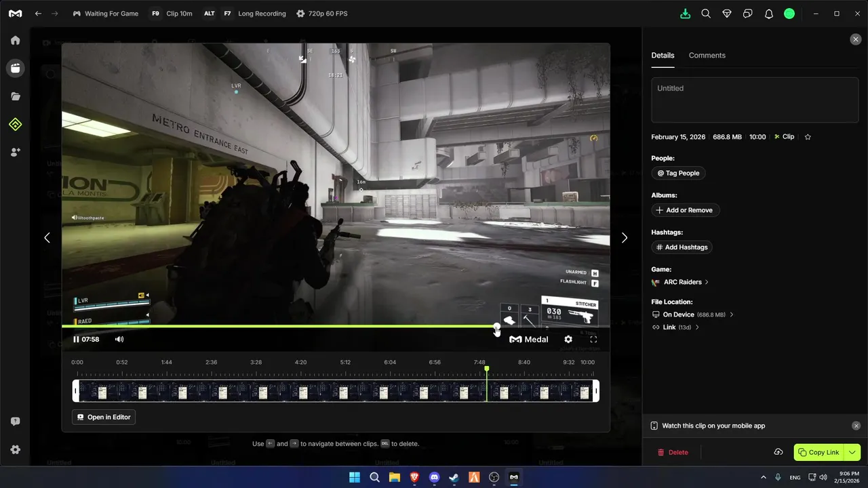Screen dimensions: 868x488
Task: Show the previous clip
Action: click(47, 238)
